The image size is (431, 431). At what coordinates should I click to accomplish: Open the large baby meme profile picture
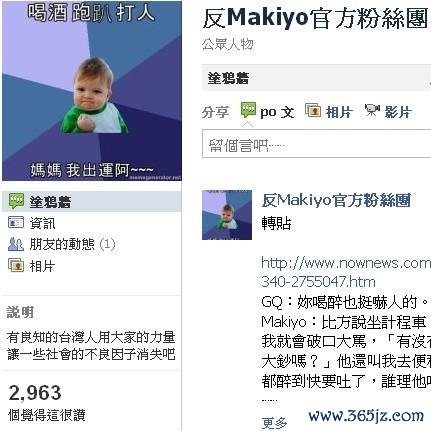tap(92, 91)
